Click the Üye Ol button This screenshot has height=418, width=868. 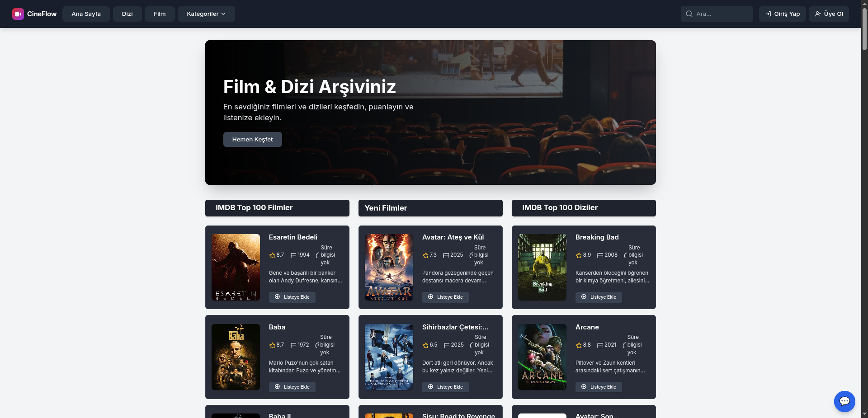(829, 14)
